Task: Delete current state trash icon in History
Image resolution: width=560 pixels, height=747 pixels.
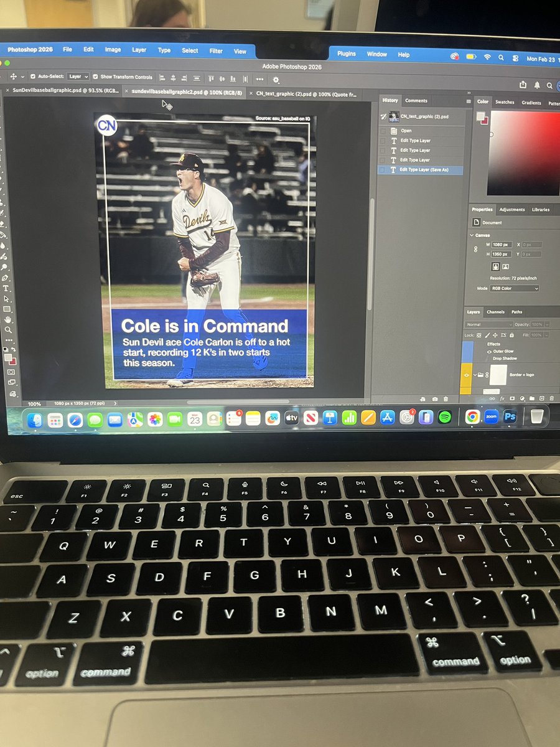Action: [x=446, y=399]
